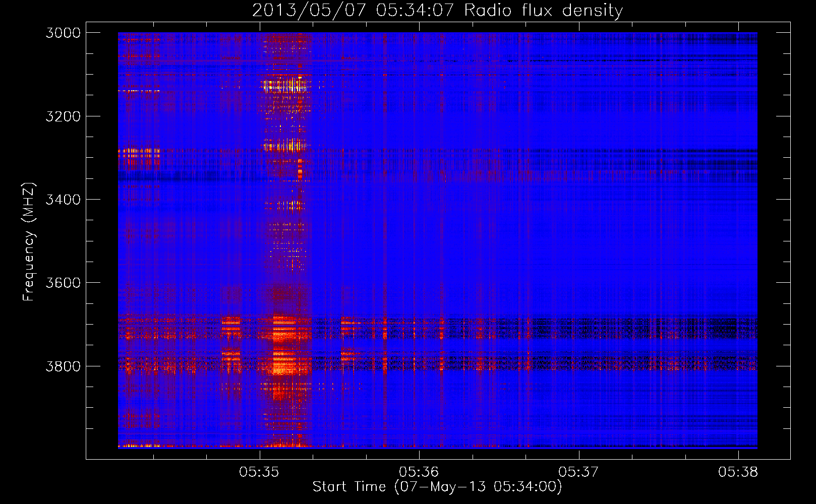Click the plot title "2013/05/07 05:34:07 Radio flux density"

coord(437,10)
